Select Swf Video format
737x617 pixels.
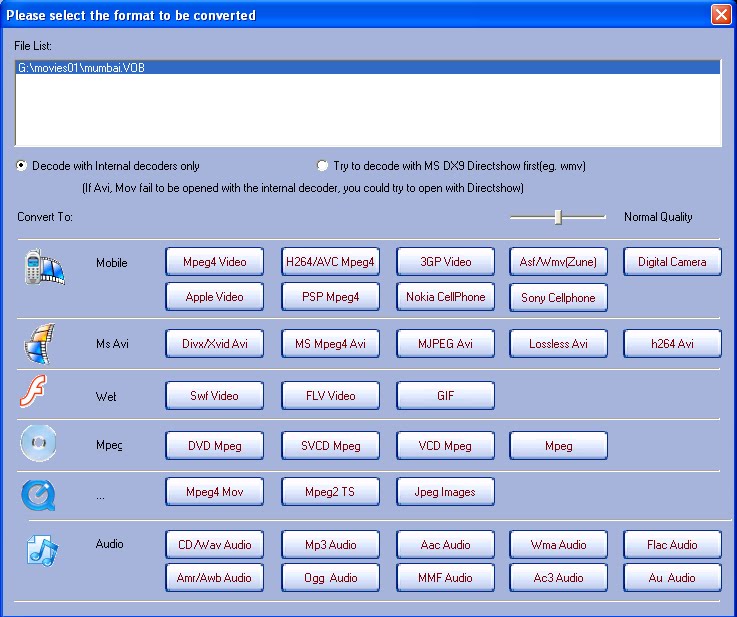click(x=214, y=396)
